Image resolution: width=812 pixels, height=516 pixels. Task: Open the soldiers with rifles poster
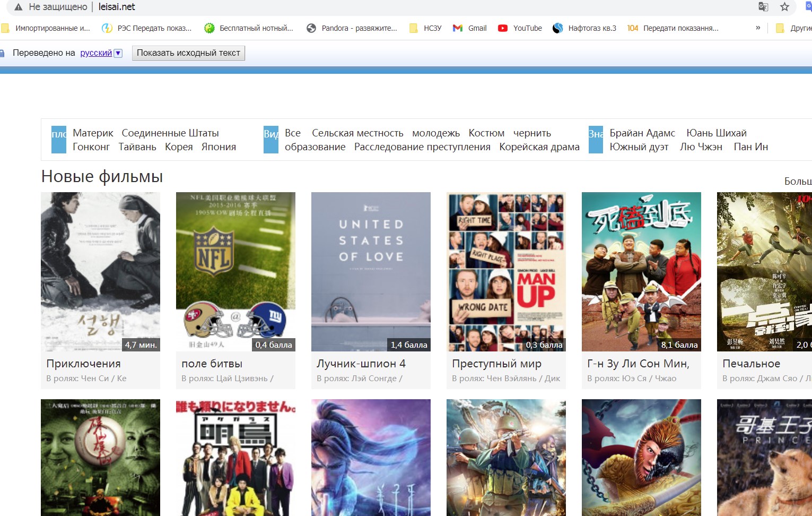[x=506, y=458]
